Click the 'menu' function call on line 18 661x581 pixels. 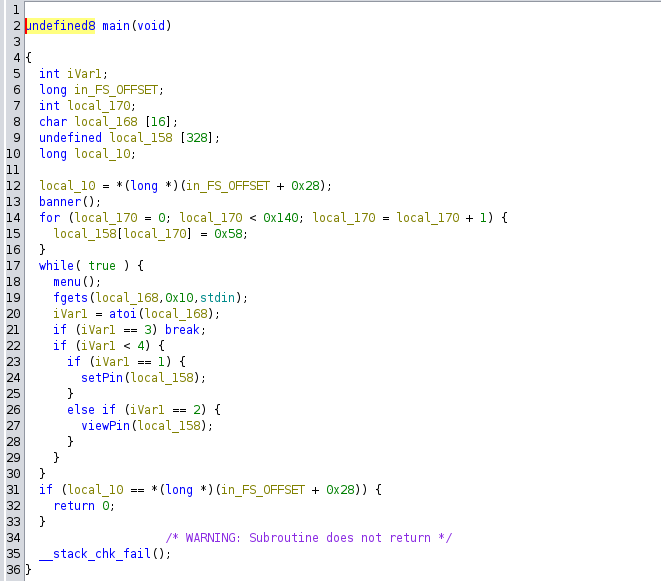[x=67, y=282]
